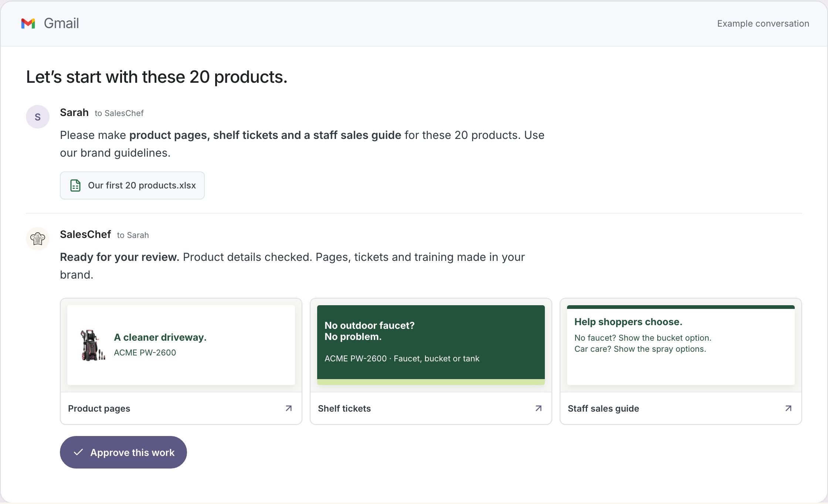Click the Help shoppers choose preview

click(681, 345)
